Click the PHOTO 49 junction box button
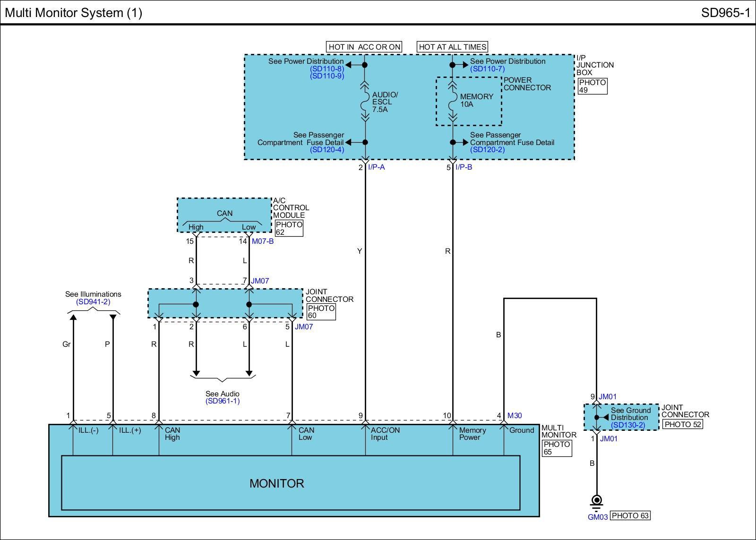The width and height of the screenshot is (756, 540). click(592, 86)
